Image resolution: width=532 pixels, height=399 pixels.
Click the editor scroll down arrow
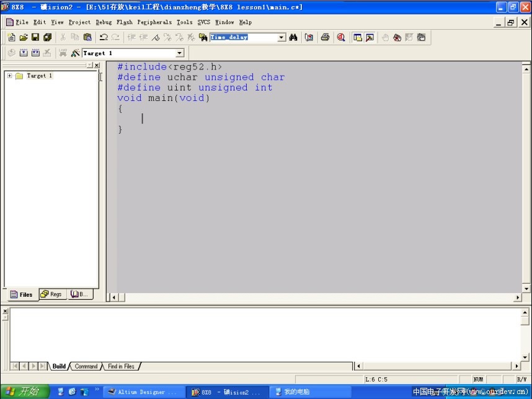[x=526, y=289]
